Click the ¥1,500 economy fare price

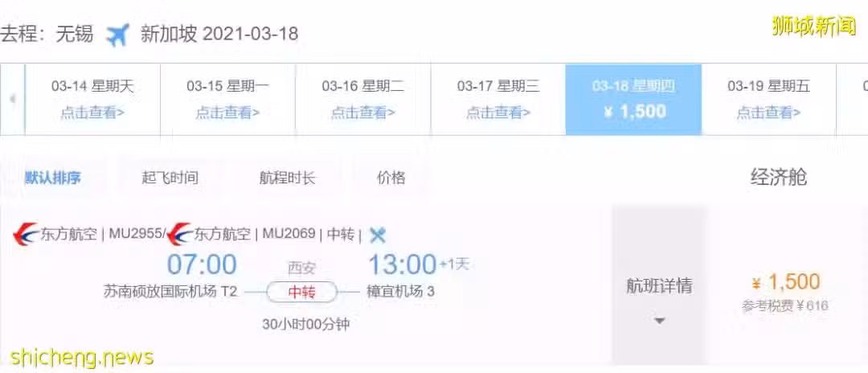(x=786, y=282)
